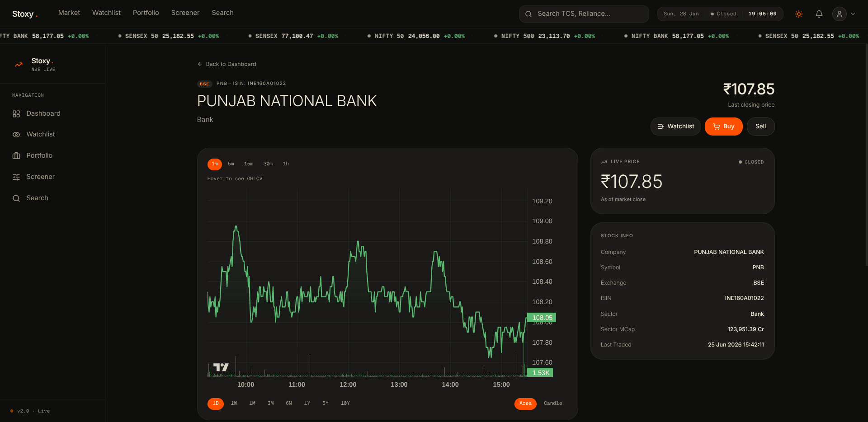Viewport: 868px width, 422px height.
Task: Click NIFTY 500 23,113.70 ticker item
Action: (x=545, y=36)
